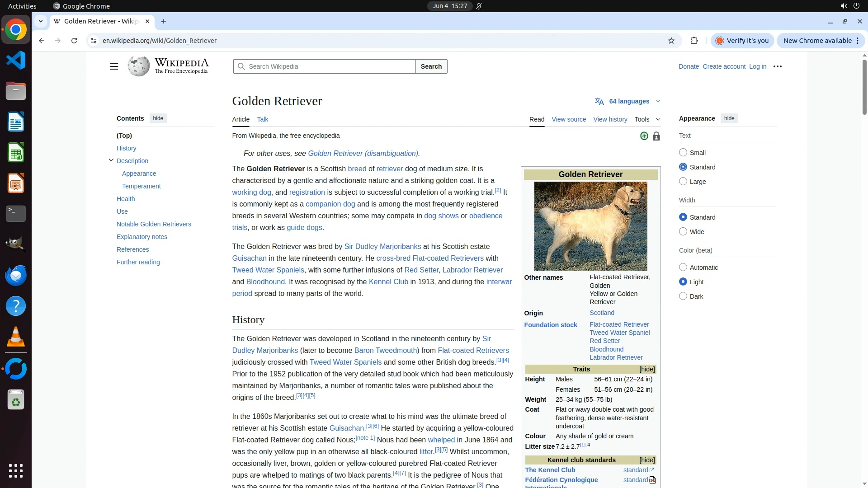Open the Sir Dudley Marjoribanks link
Viewport: 868px width, 488px height.
click(382, 247)
